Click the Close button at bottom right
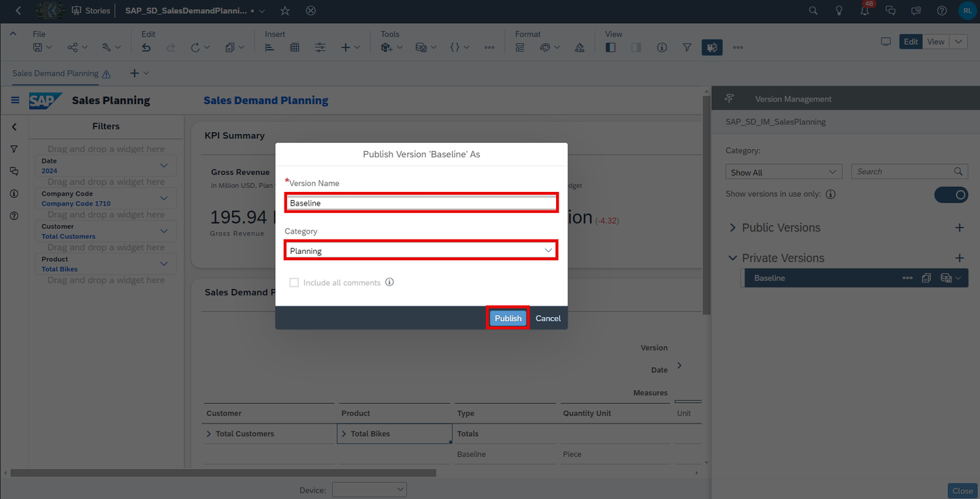Image resolution: width=980 pixels, height=499 pixels. (x=962, y=491)
